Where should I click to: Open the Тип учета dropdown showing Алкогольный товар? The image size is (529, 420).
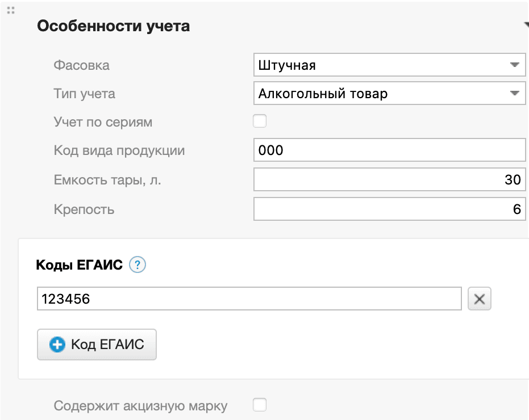tap(389, 93)
